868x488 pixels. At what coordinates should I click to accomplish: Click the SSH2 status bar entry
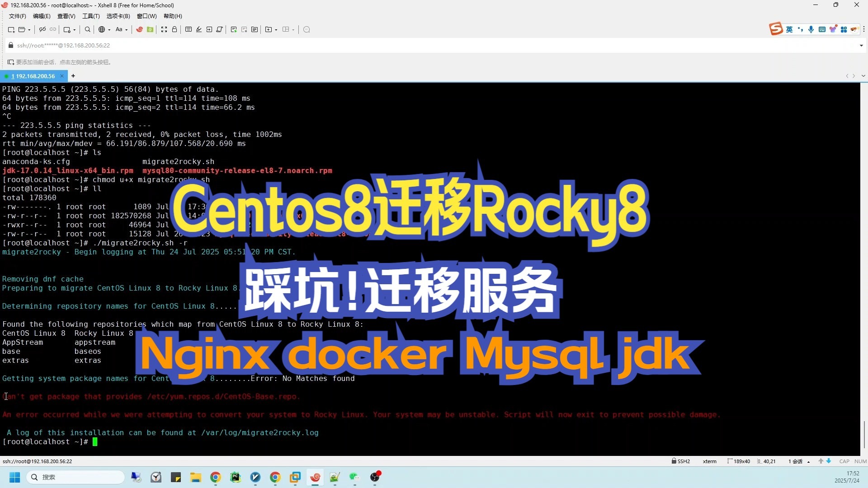(x=681, y=461)
